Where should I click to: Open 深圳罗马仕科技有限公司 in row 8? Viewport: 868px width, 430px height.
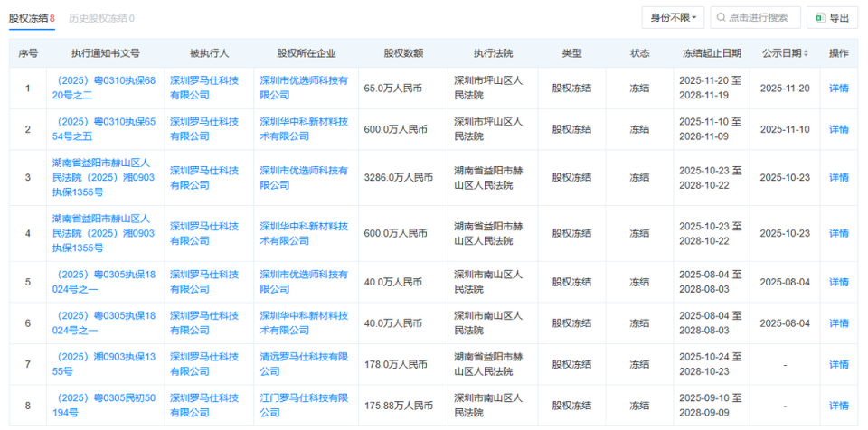[204, 406]
